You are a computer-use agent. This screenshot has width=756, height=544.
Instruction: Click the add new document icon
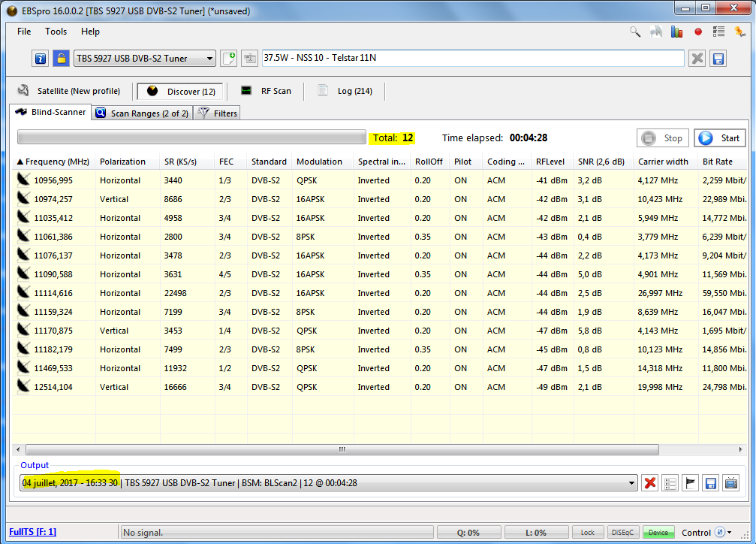tap(229, 59)
